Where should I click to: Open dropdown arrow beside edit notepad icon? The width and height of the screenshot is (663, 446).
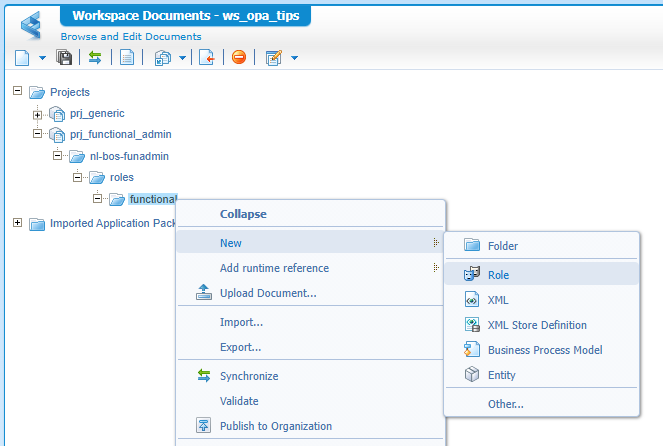pyautogui.click(x=294, y=58)
